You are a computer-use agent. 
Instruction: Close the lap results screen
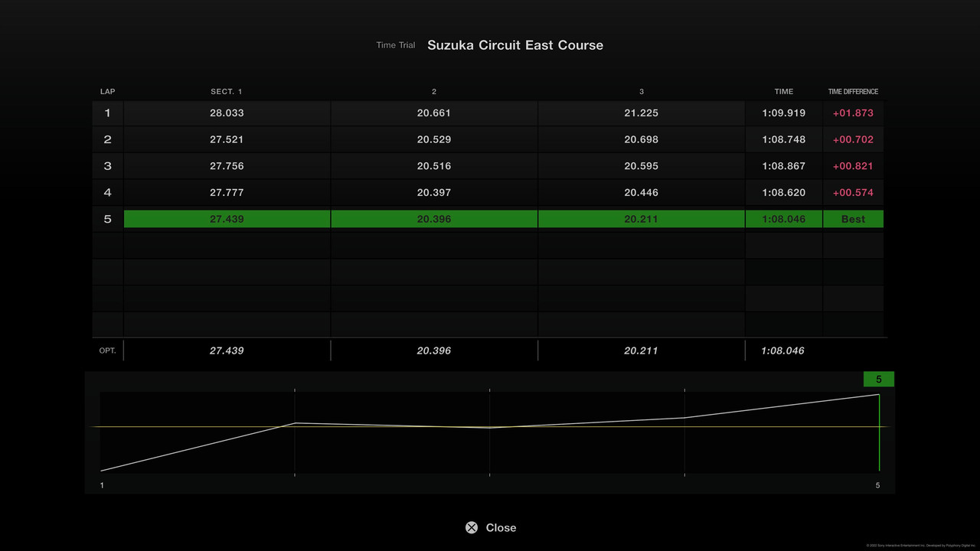point(491,527)
